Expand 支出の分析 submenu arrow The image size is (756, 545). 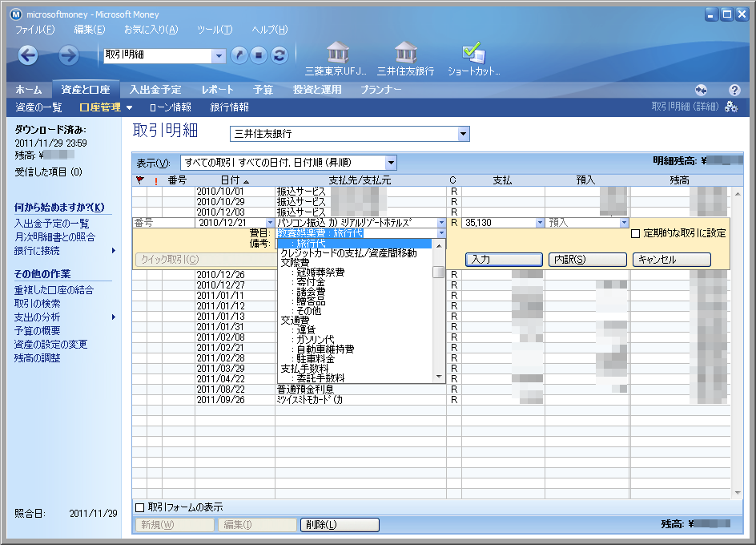(x=114, y=317)
